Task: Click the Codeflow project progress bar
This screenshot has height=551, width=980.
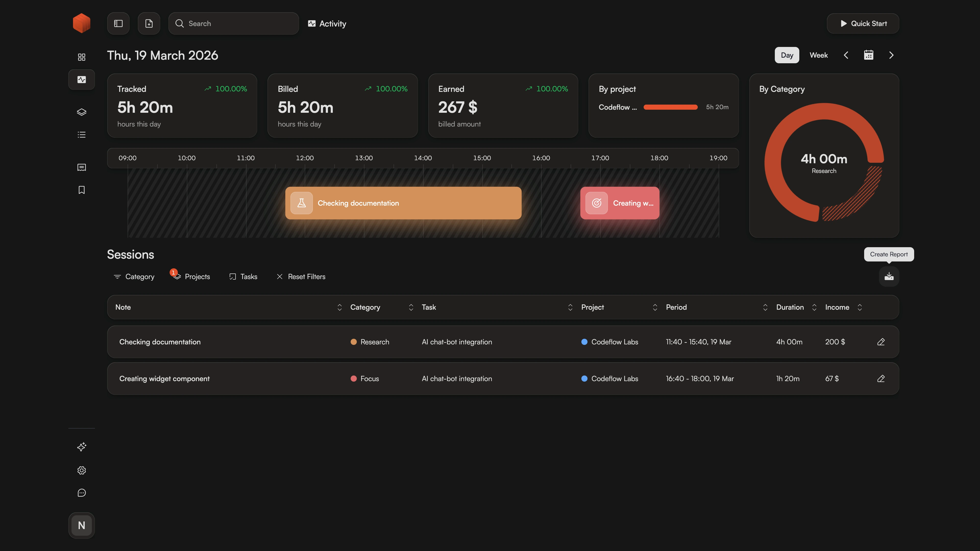Action: pos(670,107)
